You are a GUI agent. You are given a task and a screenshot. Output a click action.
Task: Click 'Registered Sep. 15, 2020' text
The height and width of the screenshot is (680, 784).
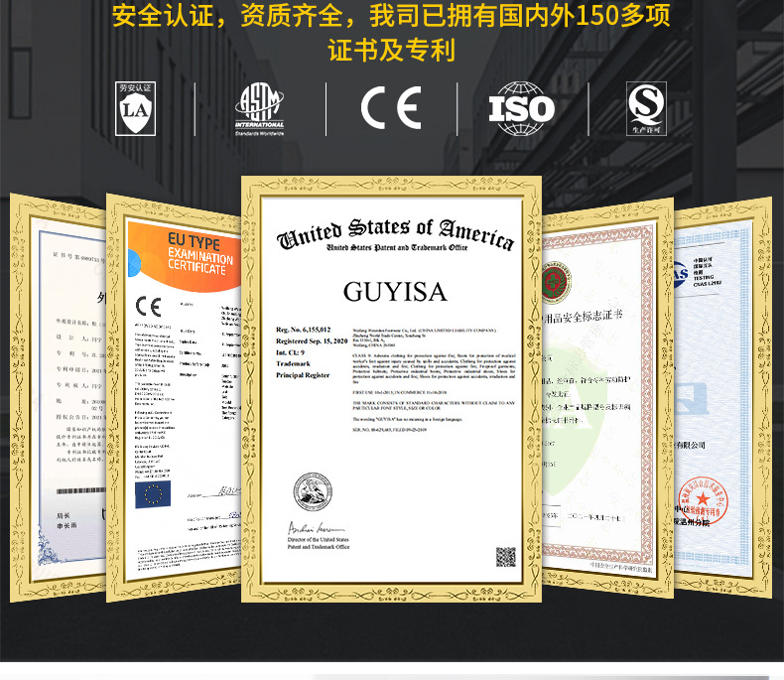click(x=312, y=341)
